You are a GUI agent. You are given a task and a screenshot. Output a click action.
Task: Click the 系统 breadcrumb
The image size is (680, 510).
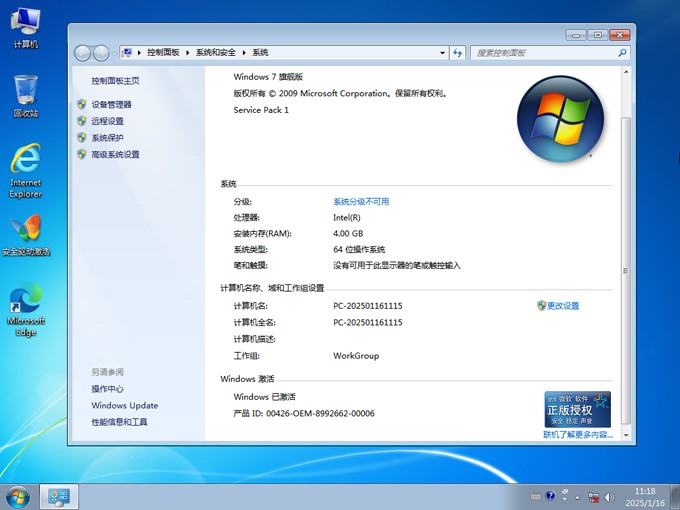(260, 52)
